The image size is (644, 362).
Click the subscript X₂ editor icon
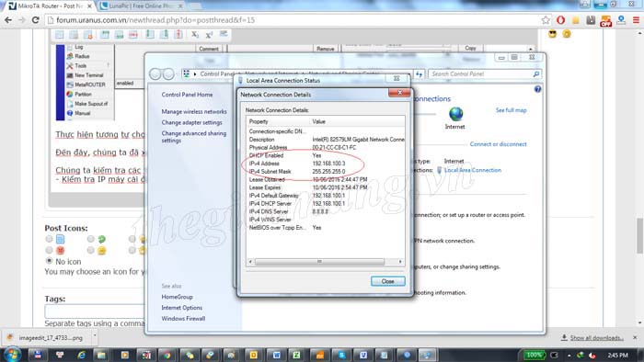click(x=195, y=34)
